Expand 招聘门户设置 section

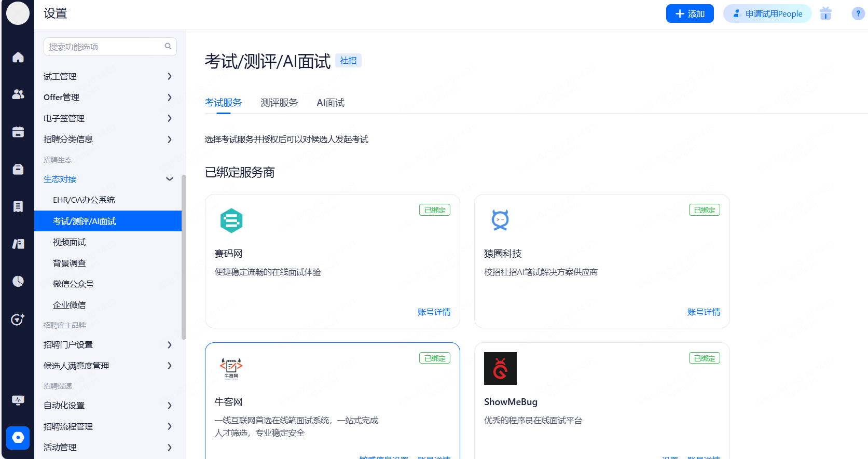coord(169,345)
